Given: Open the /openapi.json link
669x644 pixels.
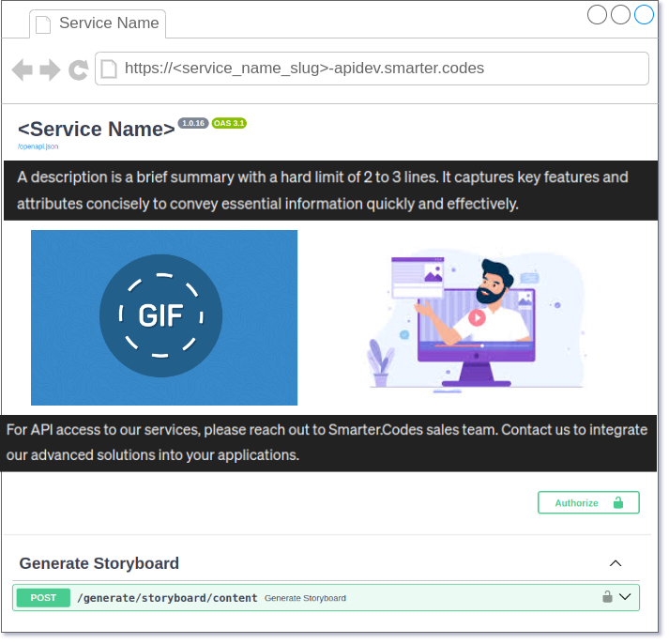Looking at the screenshot, I should click(38, 146).
